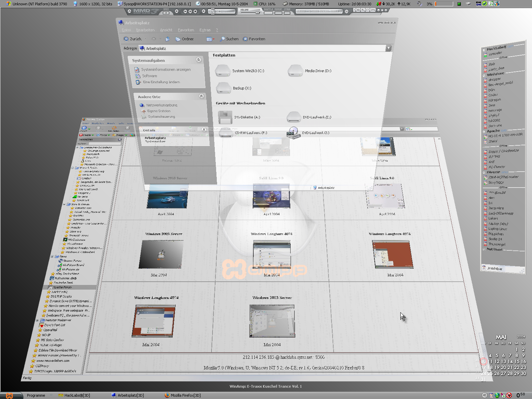Screen dimensions: 532x399
Task: Open the DVD-Laufwerk (Z:) drive icon
Action: pyautogui.click(x=293, y=133)
